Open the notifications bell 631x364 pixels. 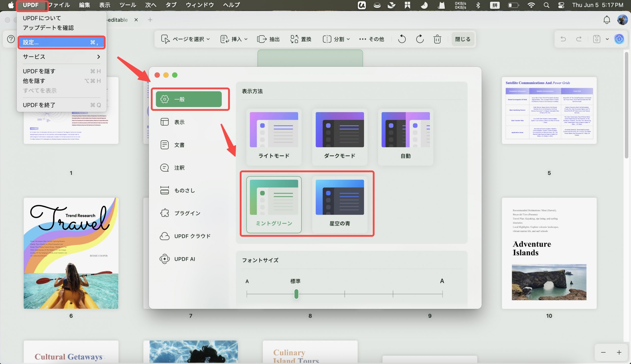[x=607, y=20]
